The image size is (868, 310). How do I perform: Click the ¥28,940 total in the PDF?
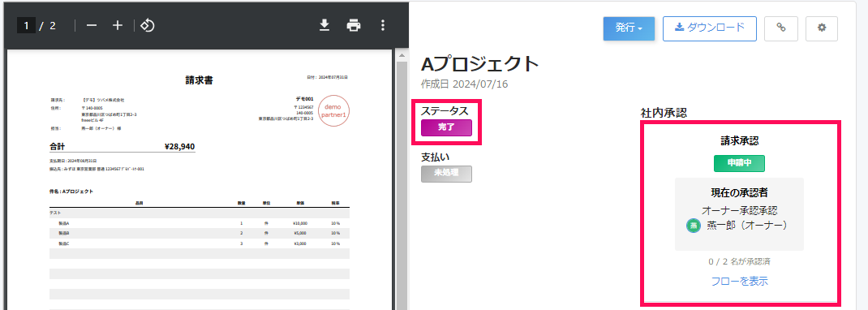click(x=180, y=147)
